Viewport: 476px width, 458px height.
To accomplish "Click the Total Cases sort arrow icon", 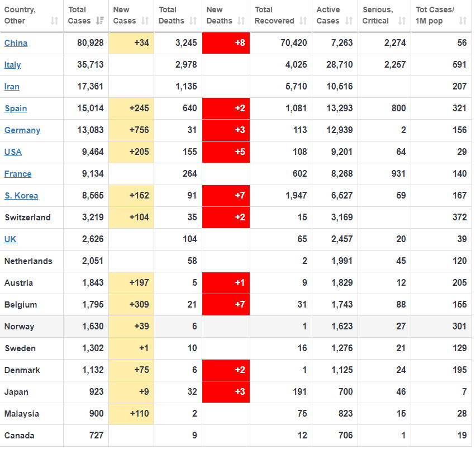I will point(99,21).
